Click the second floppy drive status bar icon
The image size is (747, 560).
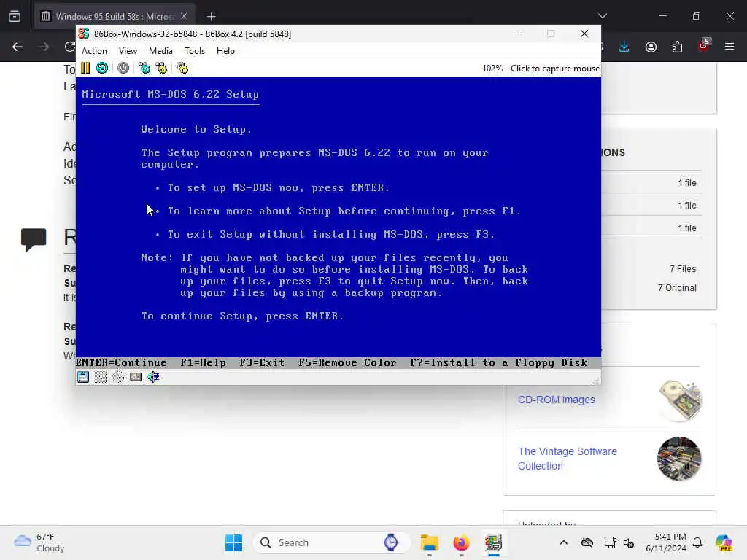point(101,377)
